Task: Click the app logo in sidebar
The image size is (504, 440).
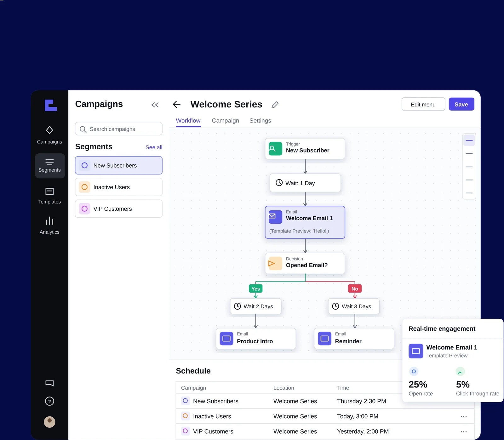Action: [x=51, y=105]
